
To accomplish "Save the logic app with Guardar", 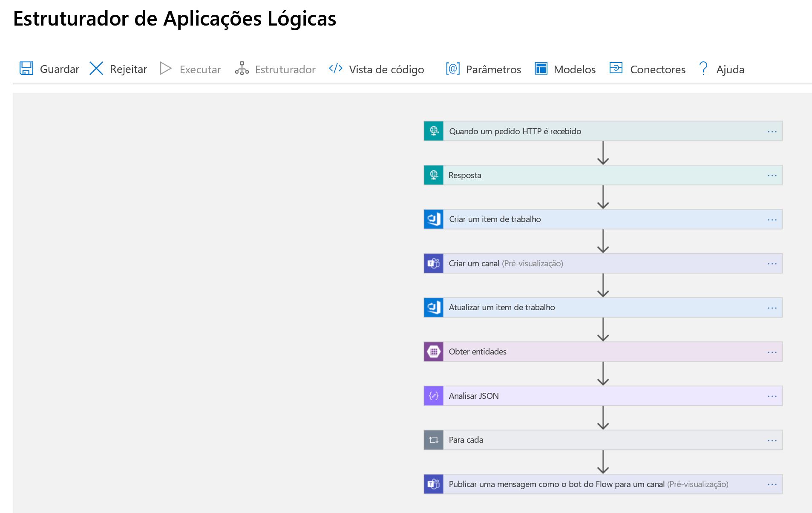I will point(49,69).
